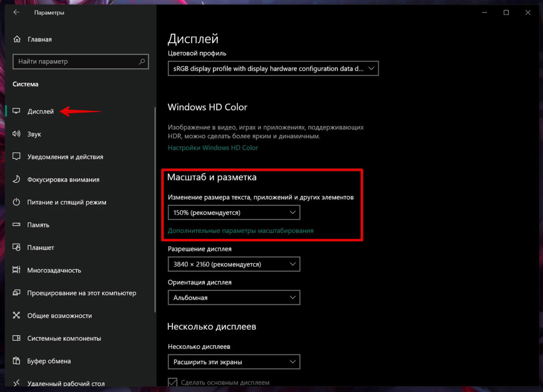Open Уведомления и действия icon in sidebar
This screenshot has height=392, width=543.
[x=17, y=157]
